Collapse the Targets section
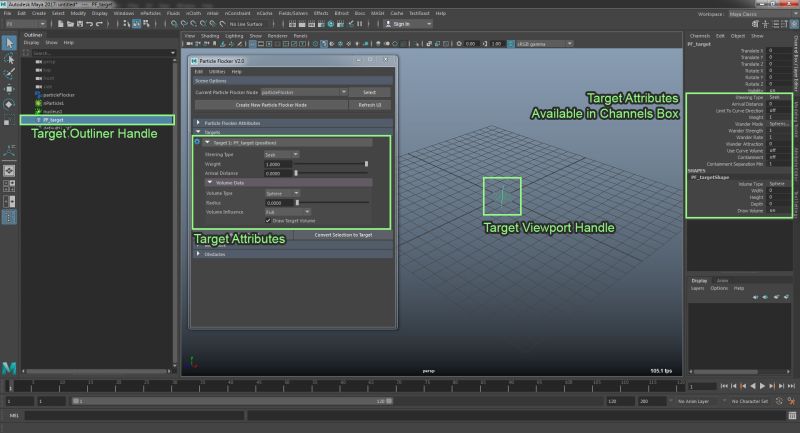The width and height of the screenshot is (800, 433). 198,132
